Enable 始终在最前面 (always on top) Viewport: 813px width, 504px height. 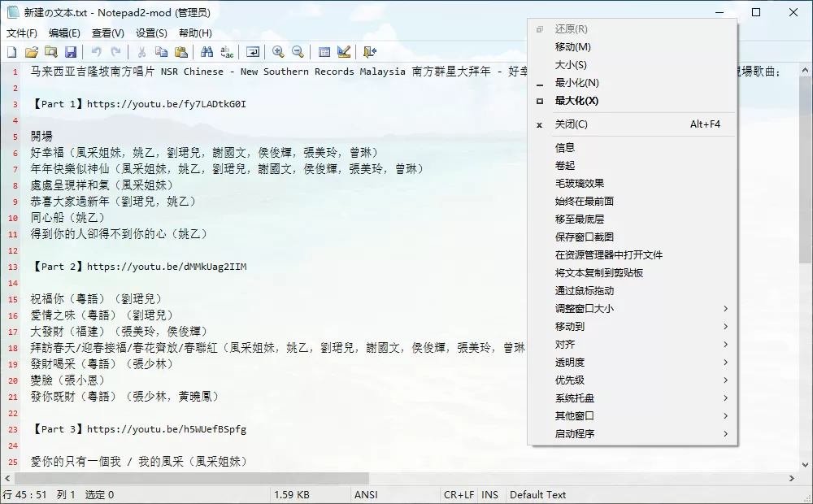(x=583, y=201)
